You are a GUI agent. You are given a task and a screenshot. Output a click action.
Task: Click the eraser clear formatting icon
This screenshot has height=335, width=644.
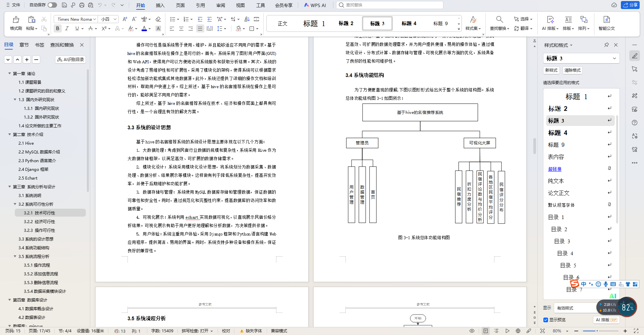[x=158, y=19]
